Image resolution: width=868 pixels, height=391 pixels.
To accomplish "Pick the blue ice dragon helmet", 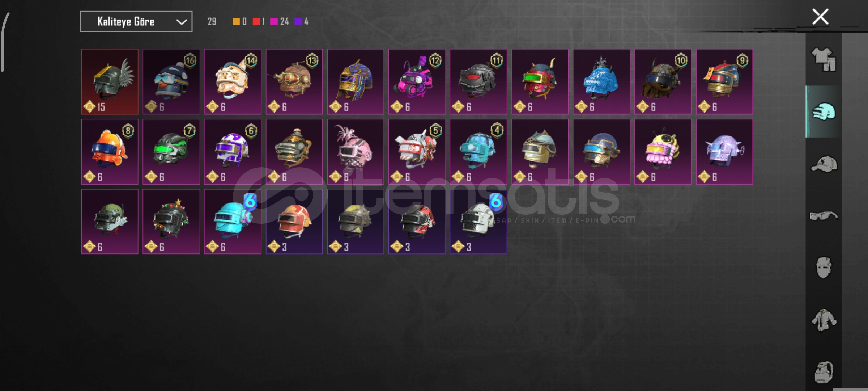I will [x=601, y=82].
